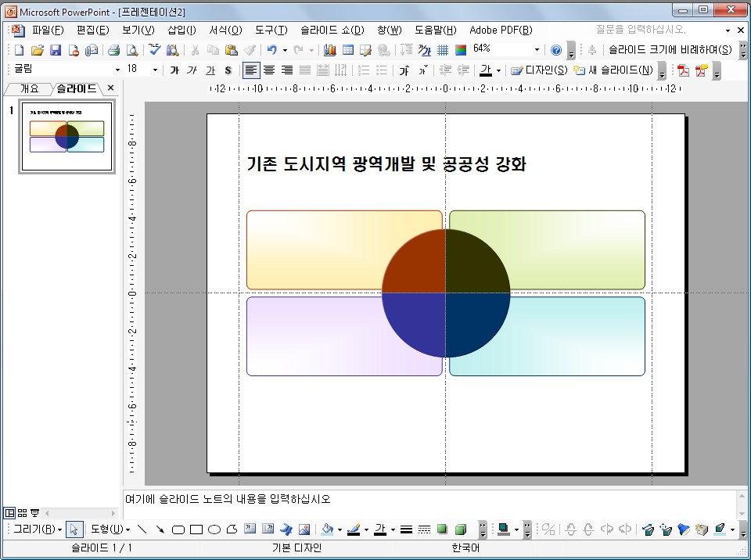Click the Fill Color paint bucket
The width and height of the screenshot is (751, 560).
tap(327, 529)
